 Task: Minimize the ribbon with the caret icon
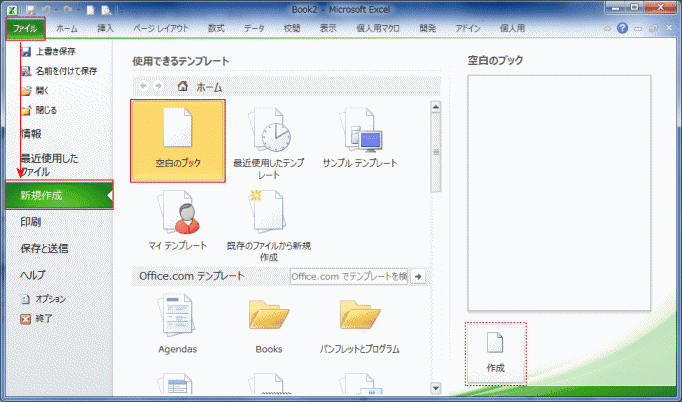[x=608, y=29]
